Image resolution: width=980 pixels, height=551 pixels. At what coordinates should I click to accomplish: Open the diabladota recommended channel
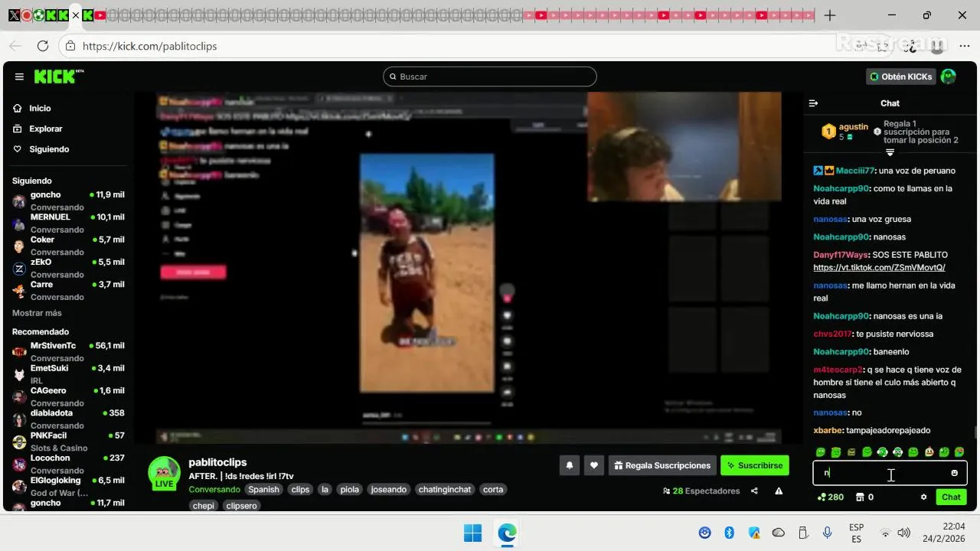68,419
